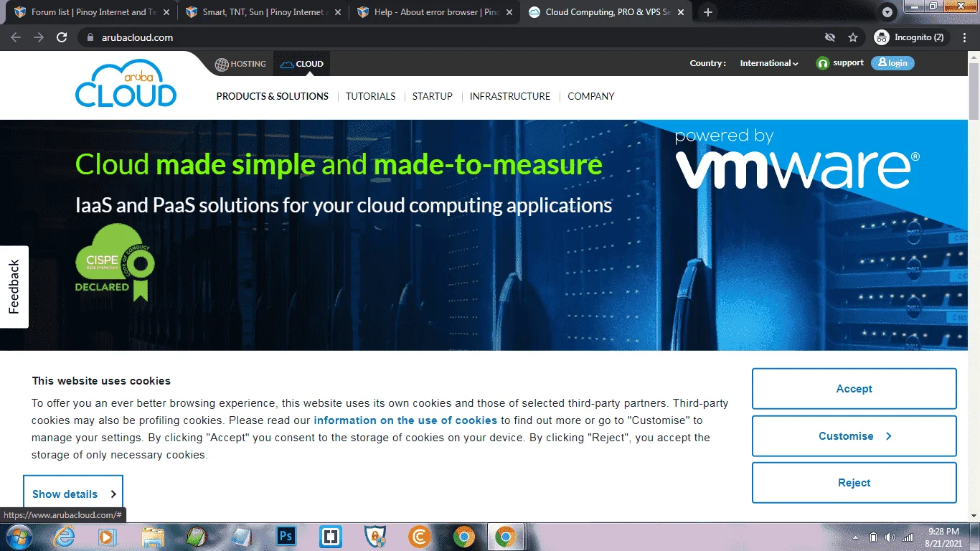The image size is (980, 551).
Task: Open the Chrome three-dot menu
Action: point(964,37)
